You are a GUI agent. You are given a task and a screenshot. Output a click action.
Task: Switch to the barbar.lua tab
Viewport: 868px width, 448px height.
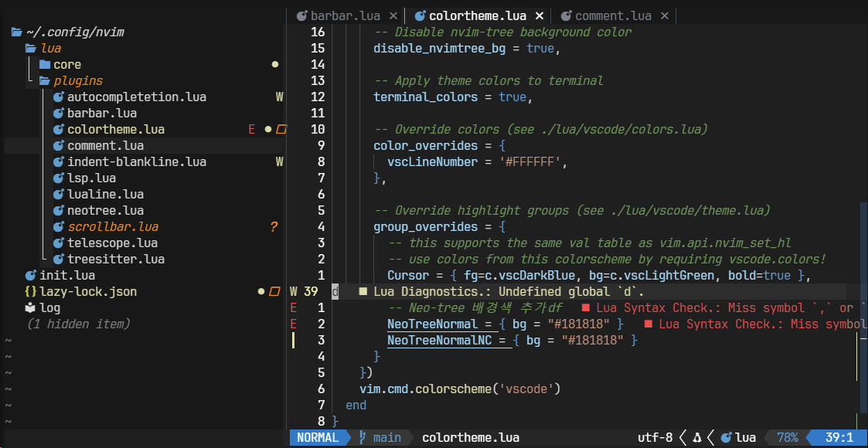[x=346, y=15]
